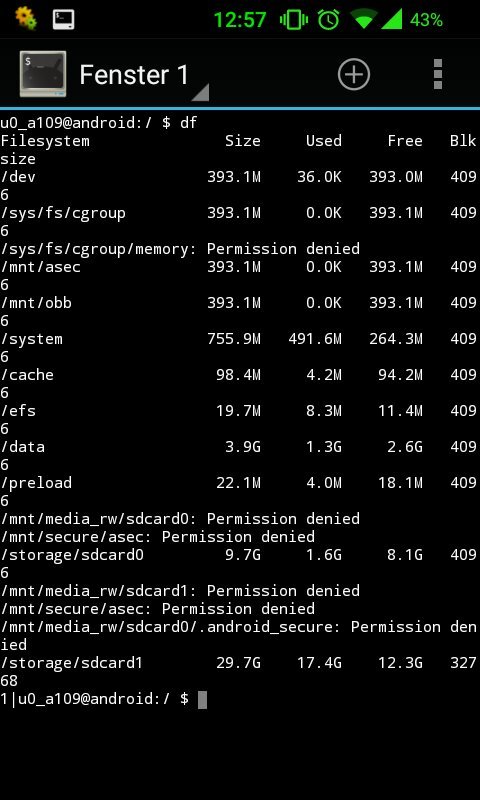Tap the Wi-Fi signal status icon
The image size is (480, 800).
(364, 20)
